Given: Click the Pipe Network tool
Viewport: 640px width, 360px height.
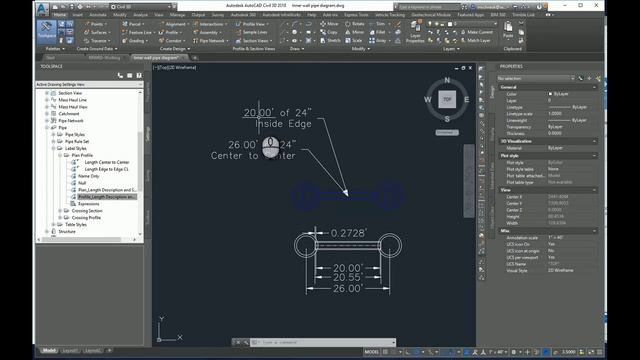Looking at the screenshot, I should [x=210, y=41].
